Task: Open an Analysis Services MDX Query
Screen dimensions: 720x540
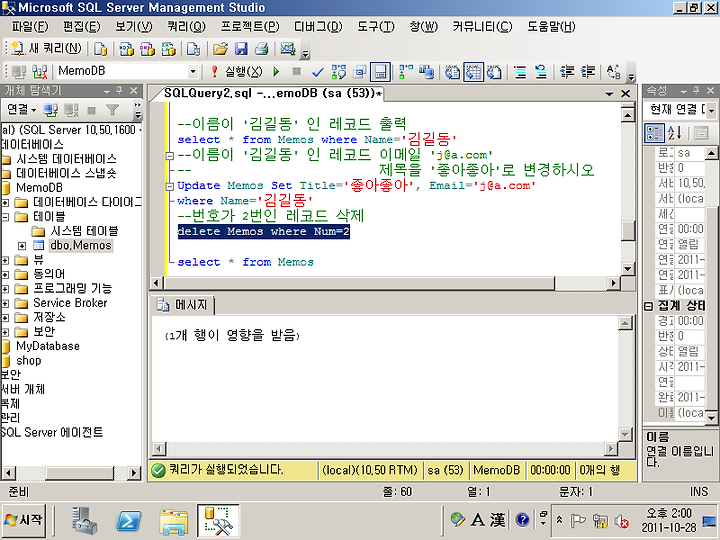Action: (x=126, y=49)
